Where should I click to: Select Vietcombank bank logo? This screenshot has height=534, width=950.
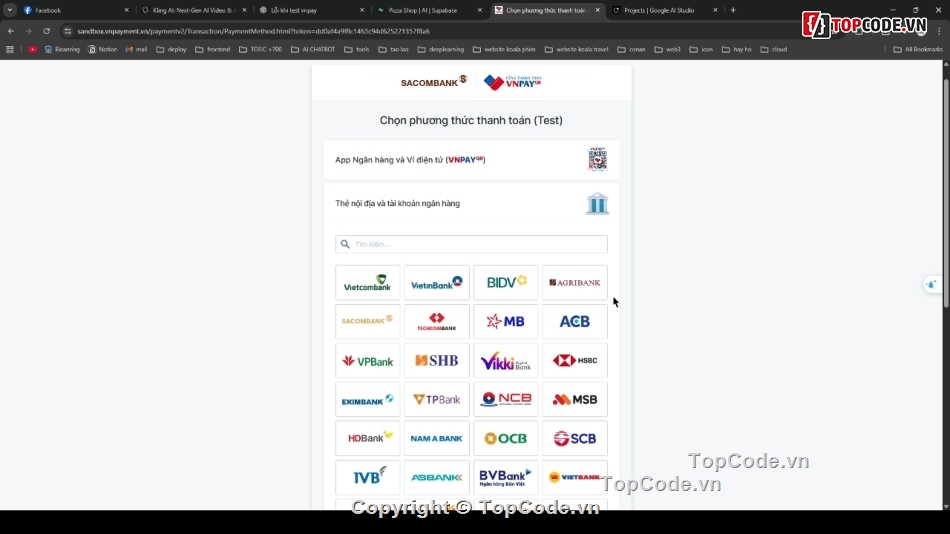368,282
